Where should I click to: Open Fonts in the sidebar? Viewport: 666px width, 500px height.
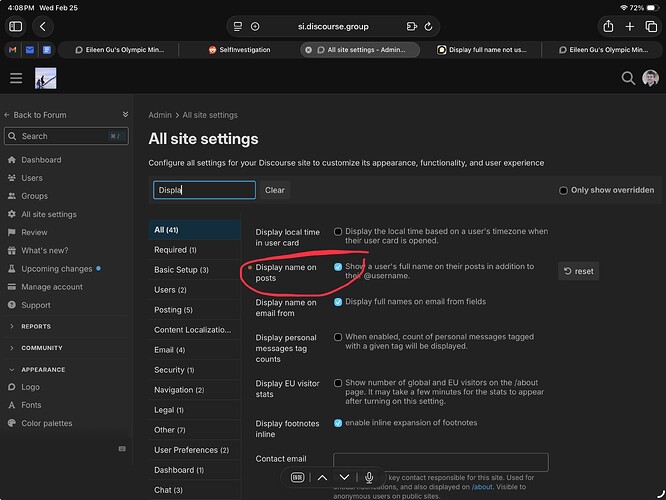[x=31, y=405]
